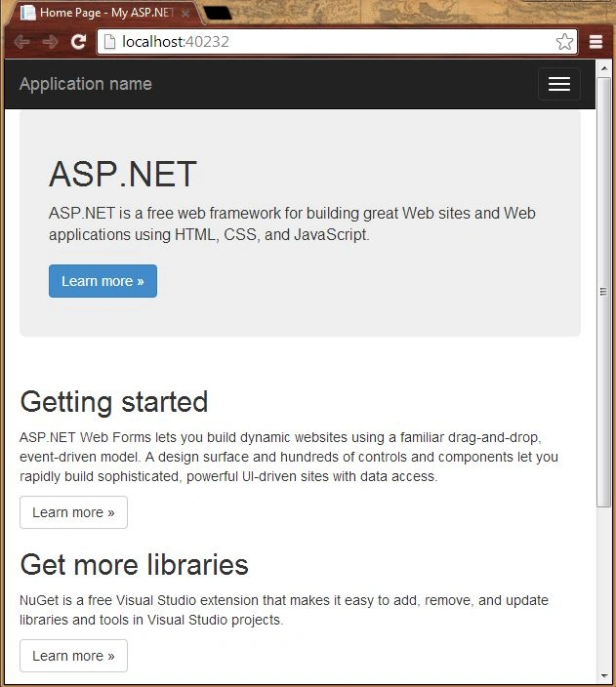Click Learn more under Getting started

[73, 512]
